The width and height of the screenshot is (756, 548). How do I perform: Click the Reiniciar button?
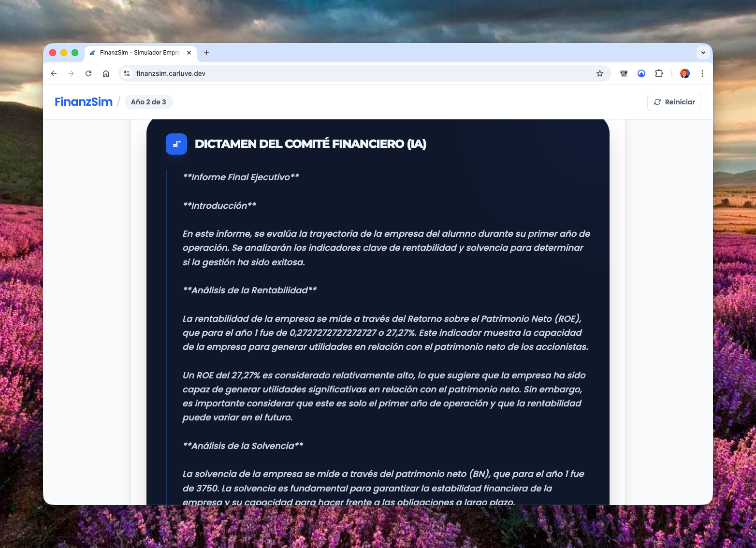click(x=674, y=102)
